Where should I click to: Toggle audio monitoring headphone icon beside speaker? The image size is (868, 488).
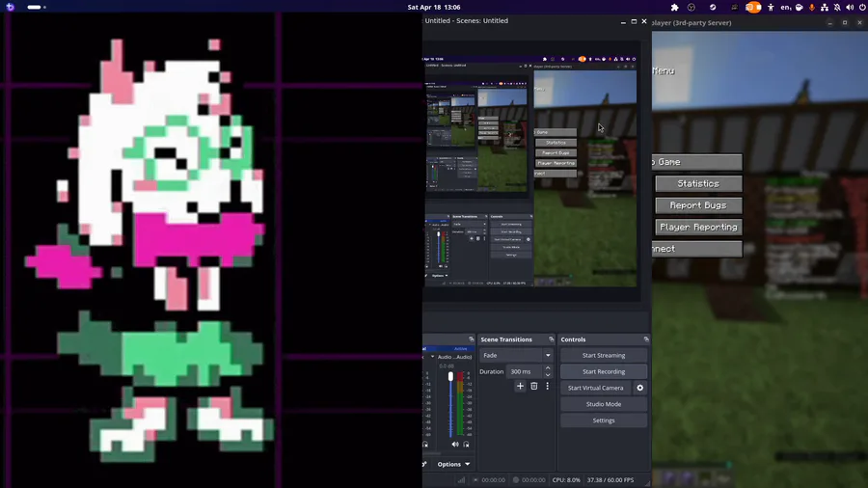click(x=466, y=445)
